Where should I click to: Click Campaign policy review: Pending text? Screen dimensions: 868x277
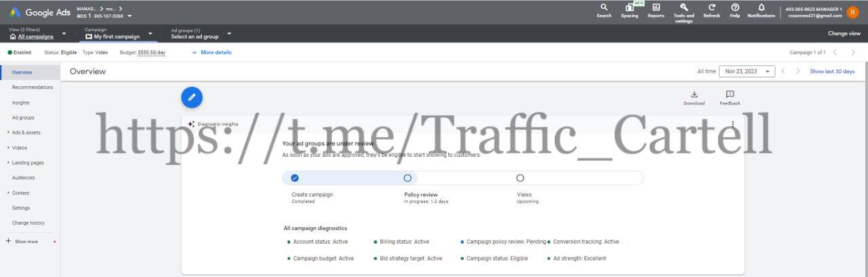pyautogui.click(x=506, y=242)
